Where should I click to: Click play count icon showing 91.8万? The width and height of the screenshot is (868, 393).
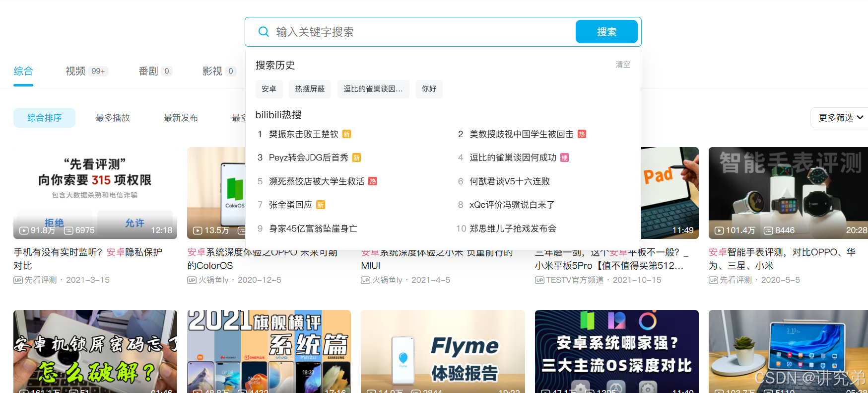(x=24, y=231)
